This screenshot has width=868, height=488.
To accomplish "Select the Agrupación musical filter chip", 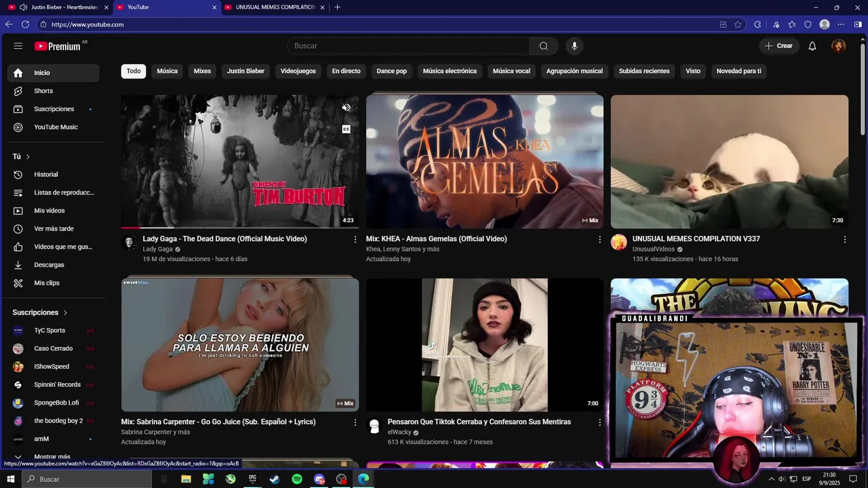I will [574, 71].
